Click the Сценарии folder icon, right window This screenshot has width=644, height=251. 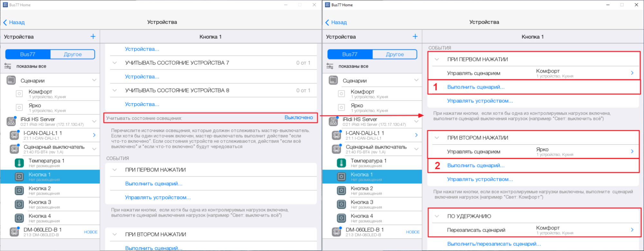click(x=333, y=80)
